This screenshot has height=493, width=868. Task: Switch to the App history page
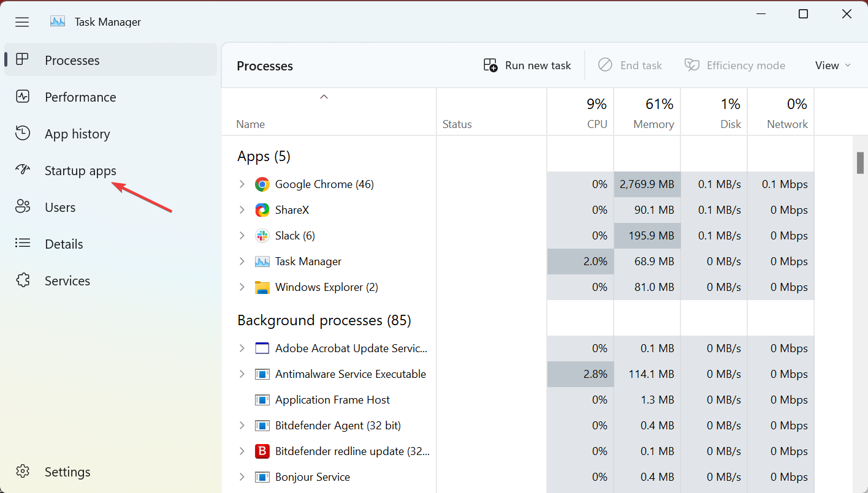[110, 134]
